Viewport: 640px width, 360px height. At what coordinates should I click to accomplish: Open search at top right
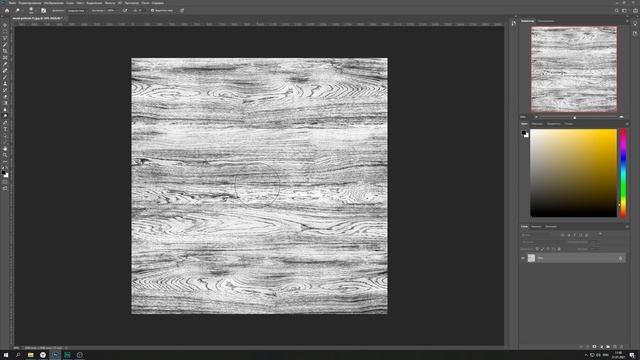pyautogui.click(x=617, y=11)
